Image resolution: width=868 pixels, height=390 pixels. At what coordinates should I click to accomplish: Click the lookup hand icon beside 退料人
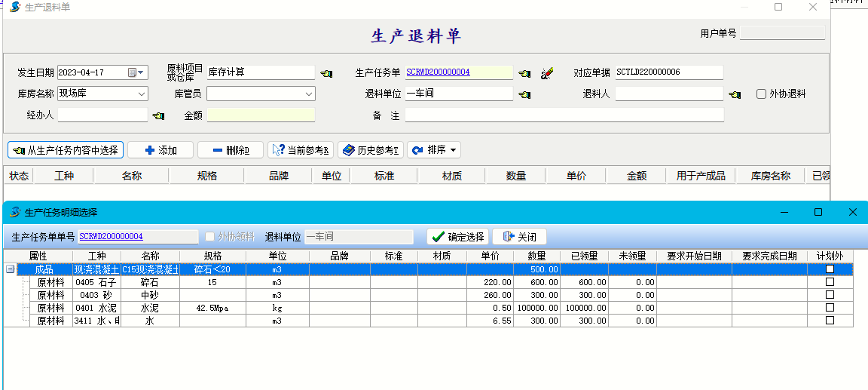(x=735, y=94)
